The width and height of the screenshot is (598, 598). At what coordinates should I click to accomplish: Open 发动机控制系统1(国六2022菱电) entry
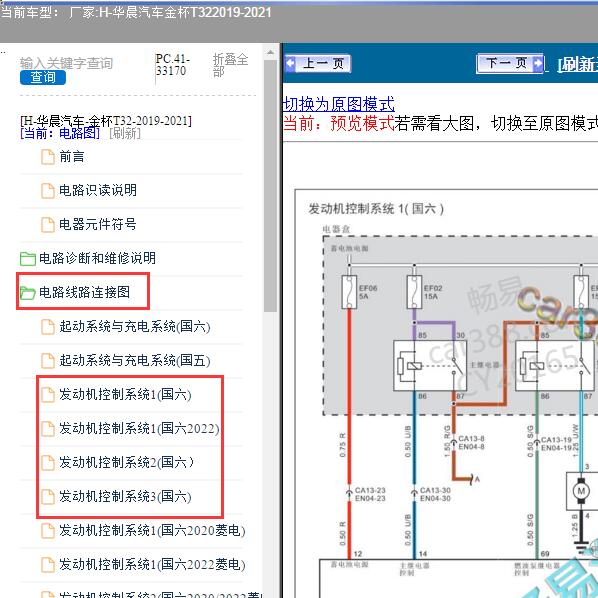tap(152, 564)
